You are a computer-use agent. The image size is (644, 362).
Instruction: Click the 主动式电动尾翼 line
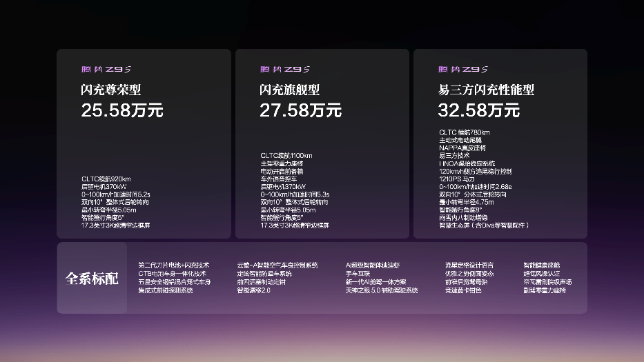tap(460, 141)
